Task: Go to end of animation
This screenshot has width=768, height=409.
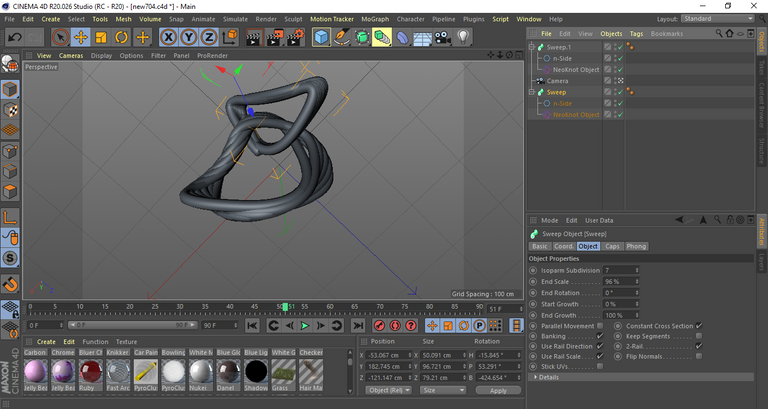Action: point(358,325)
